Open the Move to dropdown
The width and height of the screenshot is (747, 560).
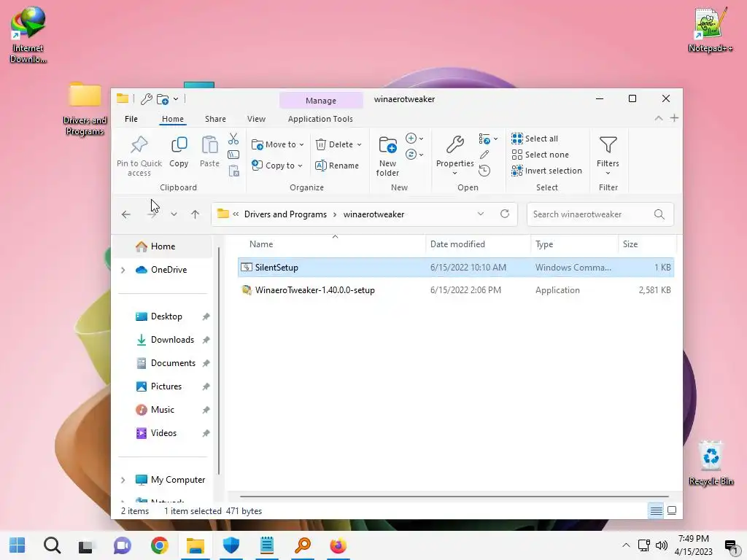tap(278, 144)
